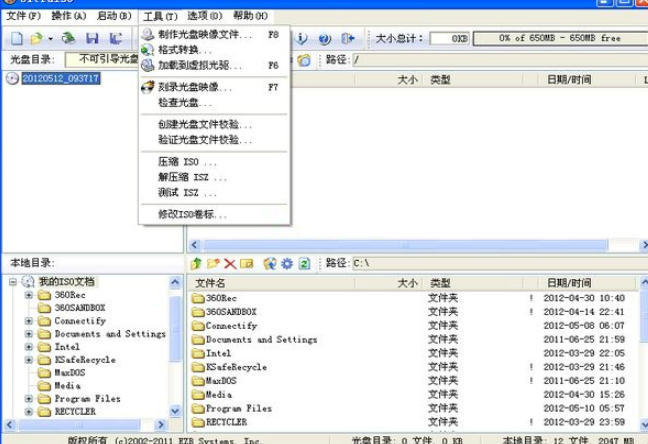Viewport: 648px width, 444px height.
Task: Open the 选项(O) menu
Action: coord(205,16)
